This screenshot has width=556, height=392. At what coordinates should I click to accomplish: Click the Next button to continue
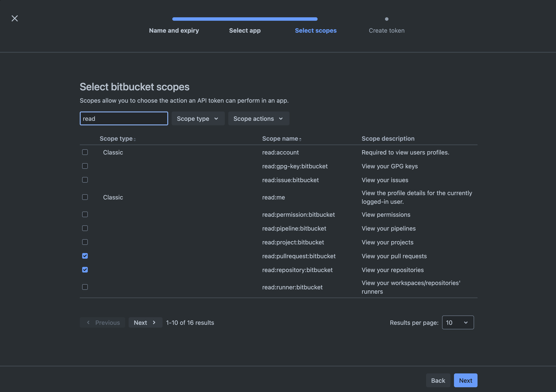465,380
